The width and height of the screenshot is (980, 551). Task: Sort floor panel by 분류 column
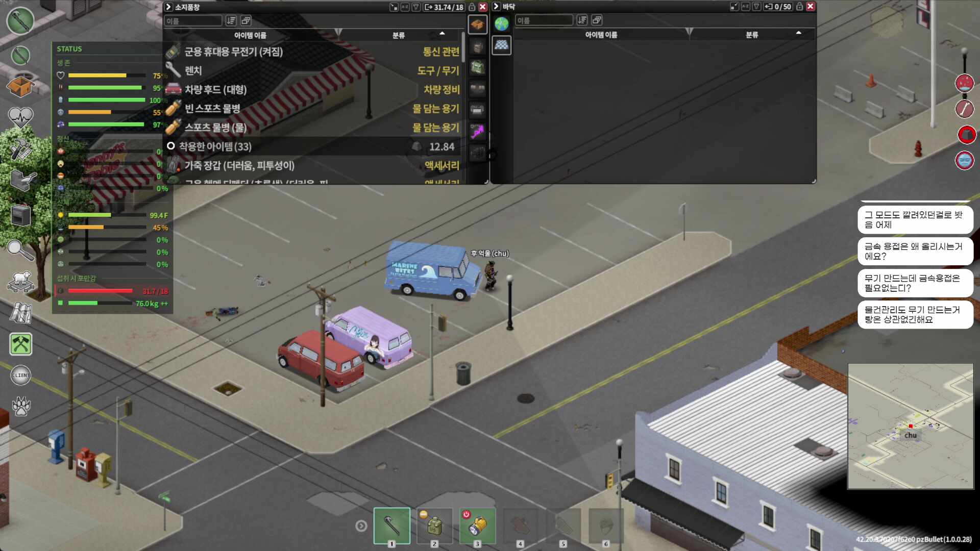[752, 35]
